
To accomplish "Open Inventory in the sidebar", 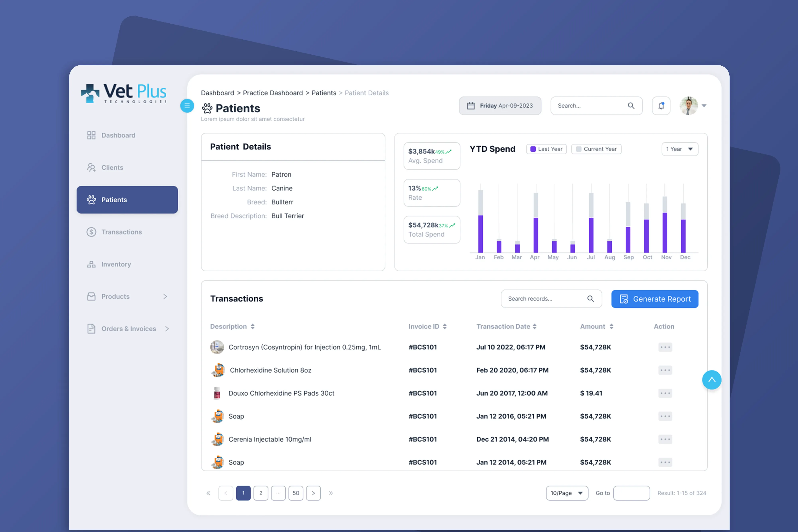I will (116, 264).
